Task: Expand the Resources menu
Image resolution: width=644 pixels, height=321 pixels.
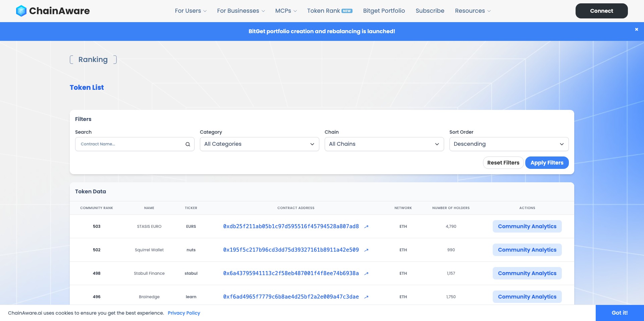Action: [473, 11]
